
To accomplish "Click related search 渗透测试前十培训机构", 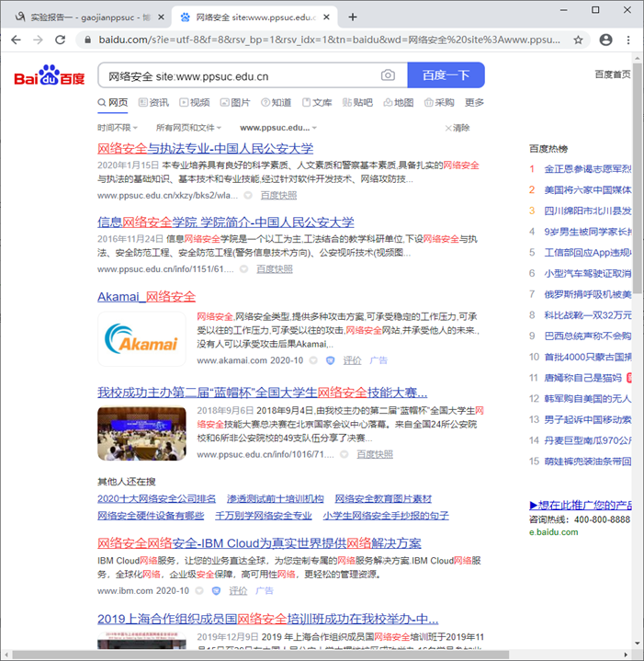I will tap(275, 498).
